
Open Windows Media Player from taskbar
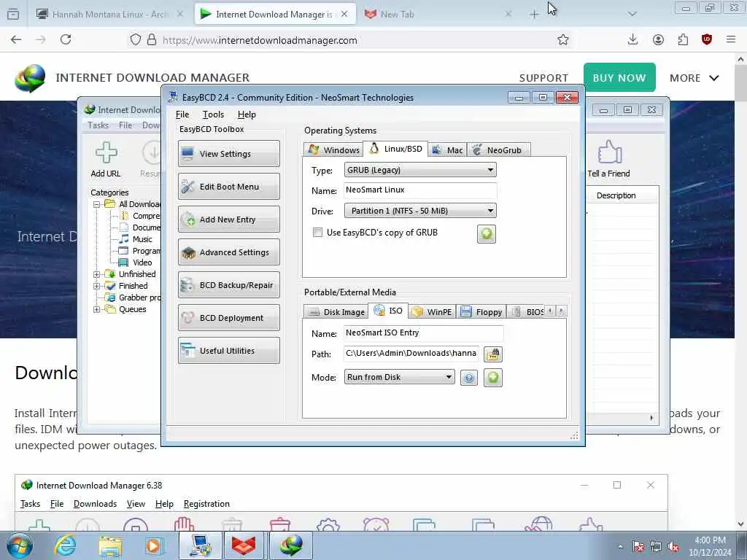point(155,545)
